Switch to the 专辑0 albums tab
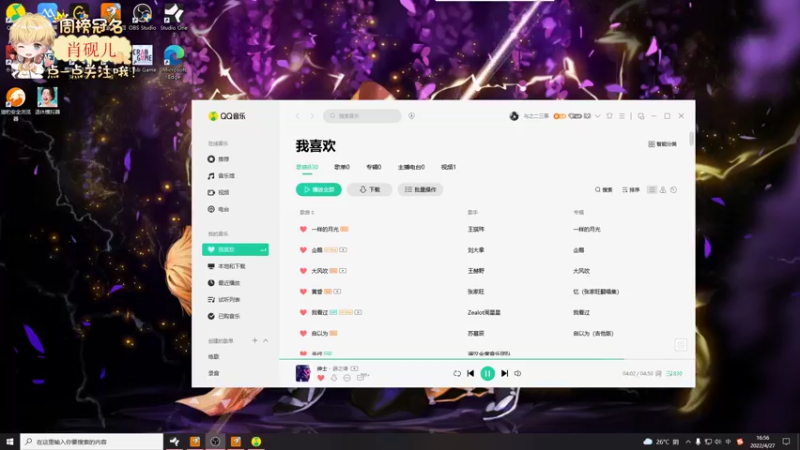 coord(373,167)
